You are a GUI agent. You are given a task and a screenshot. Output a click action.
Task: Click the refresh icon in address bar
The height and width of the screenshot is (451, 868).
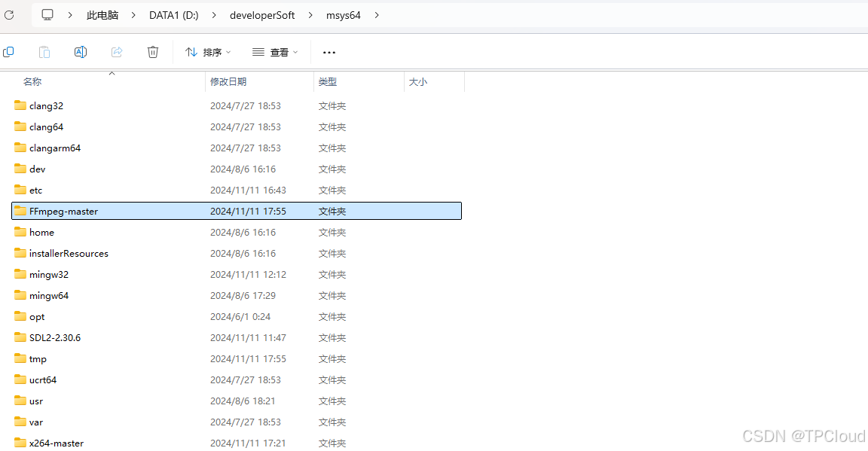click(9, 15)
